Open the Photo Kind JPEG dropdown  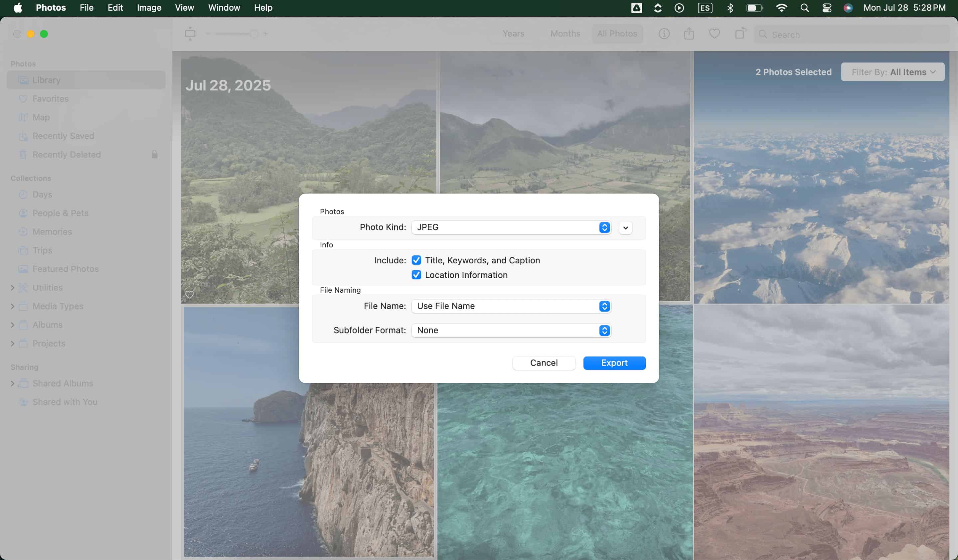[511, 227]
